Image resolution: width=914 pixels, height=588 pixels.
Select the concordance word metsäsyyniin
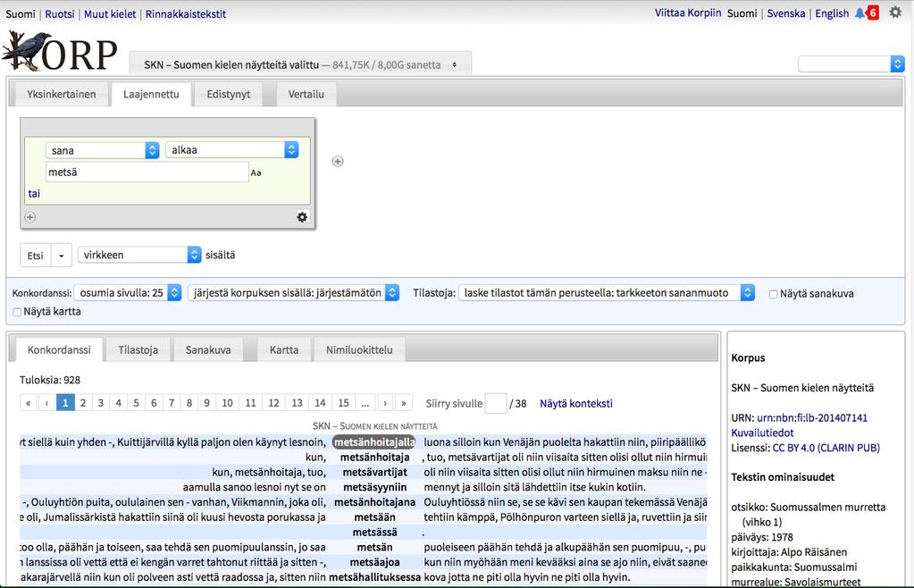pyautogui.click(x=375, y=487)
